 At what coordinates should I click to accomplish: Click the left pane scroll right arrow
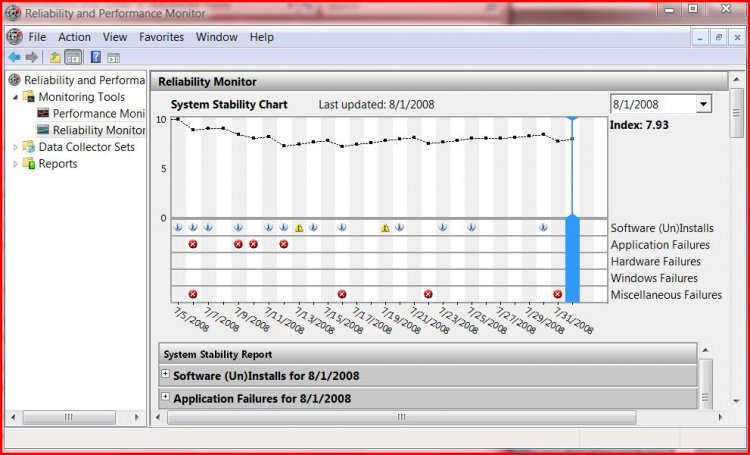tap(136, 417)
